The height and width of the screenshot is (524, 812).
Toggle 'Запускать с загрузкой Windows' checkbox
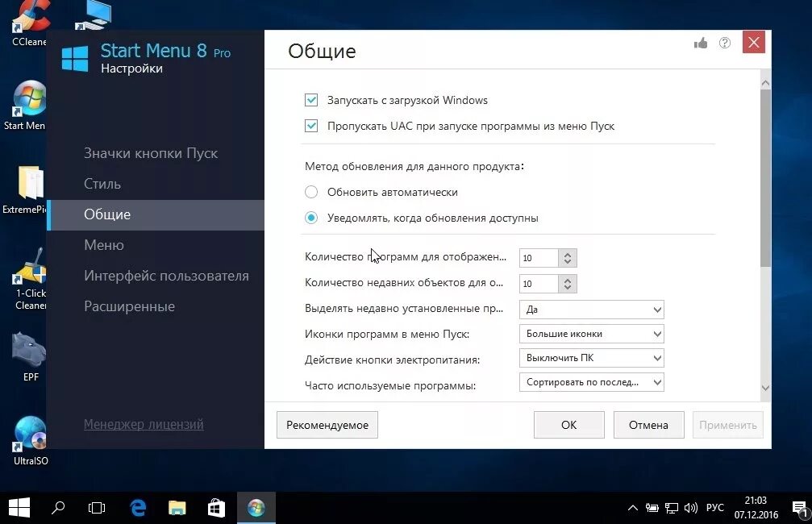[311, 100]
